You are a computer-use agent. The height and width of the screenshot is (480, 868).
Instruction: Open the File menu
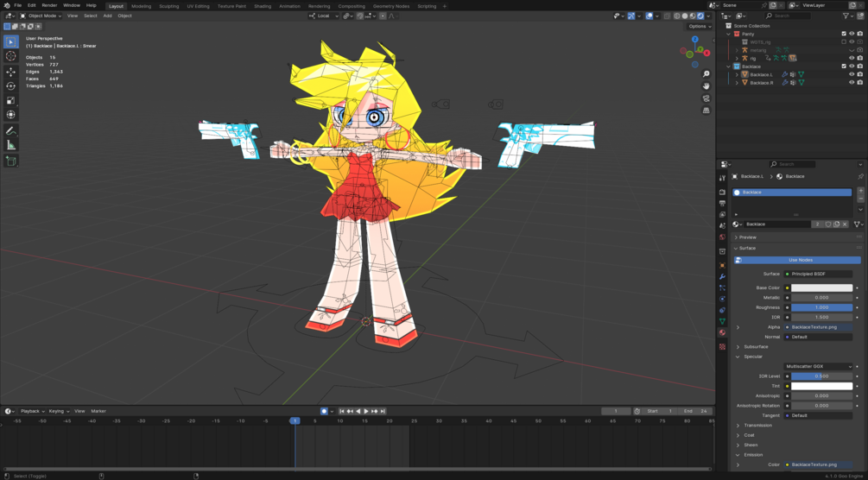coord(18,5)
